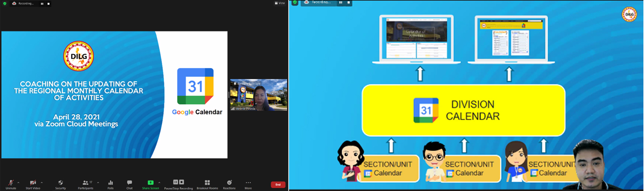Click the Unmute microphone icon

click(11, 183)
